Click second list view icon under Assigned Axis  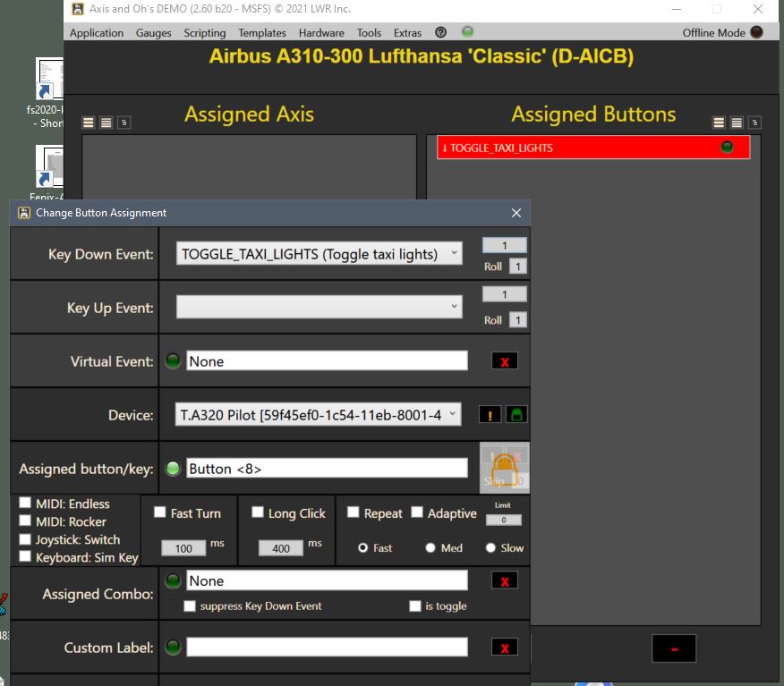point(106,123)
